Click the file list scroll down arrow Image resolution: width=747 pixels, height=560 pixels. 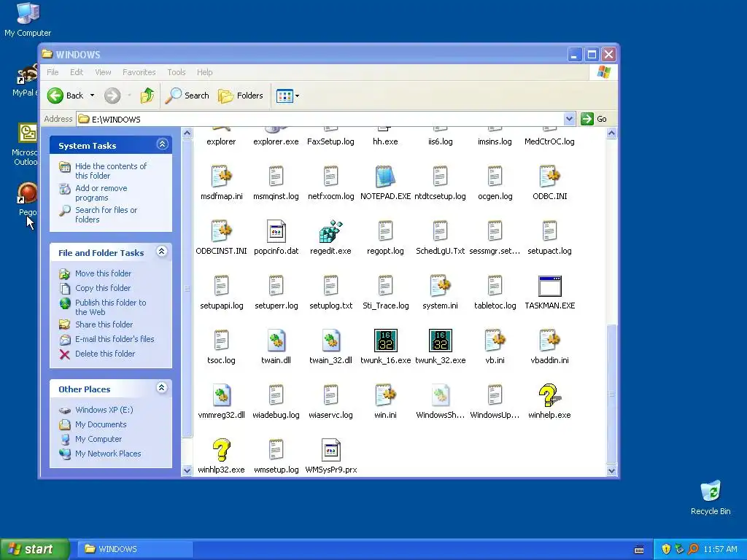click(x=611, y=470)
